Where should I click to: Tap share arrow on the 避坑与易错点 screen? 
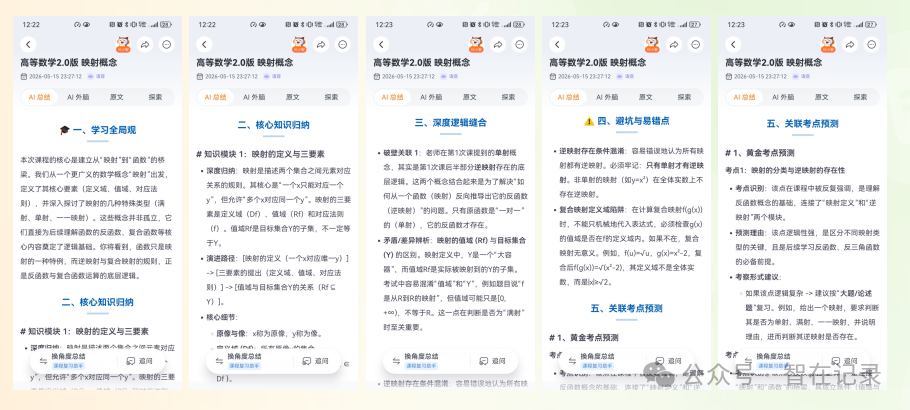[674, 44]
